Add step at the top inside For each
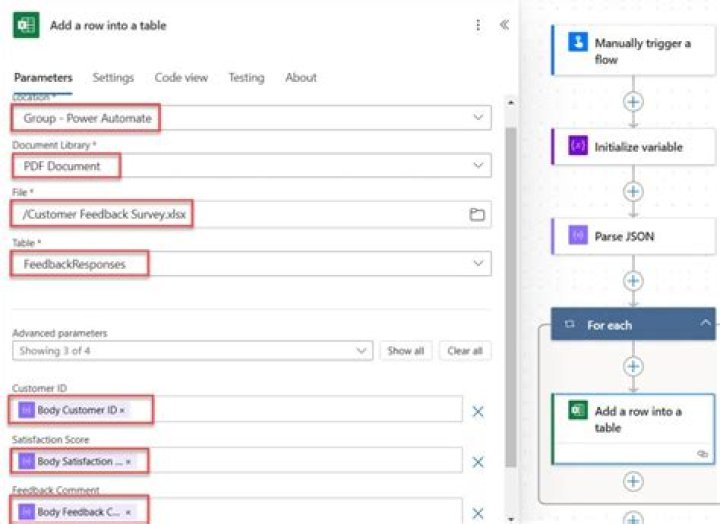 [x=633, y=366]
